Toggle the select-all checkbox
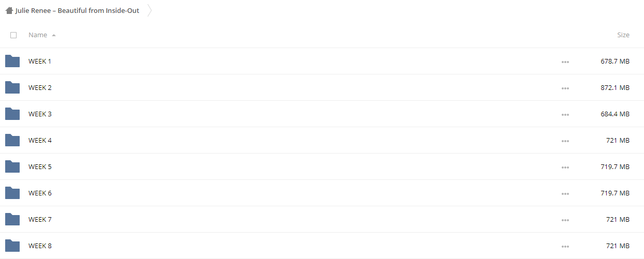644x259 pixels. pyautogui.click(x=13, y=35)
